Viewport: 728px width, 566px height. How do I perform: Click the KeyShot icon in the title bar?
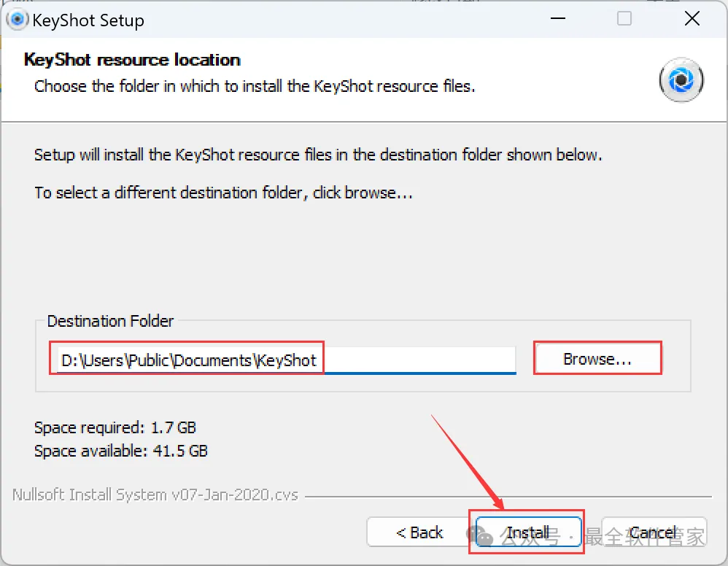pyautogui.click(x=16, y=20)
